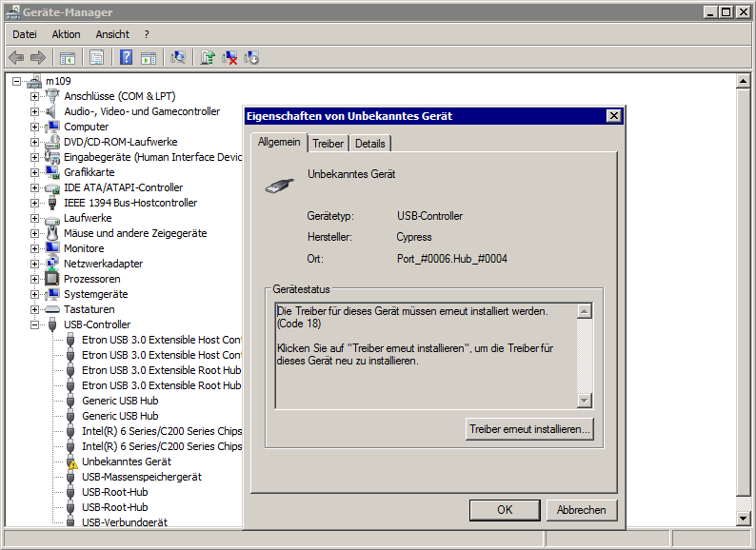Click the Cypress manufacturer value
The image size is (756, 550).
click(x=413, y=237)
